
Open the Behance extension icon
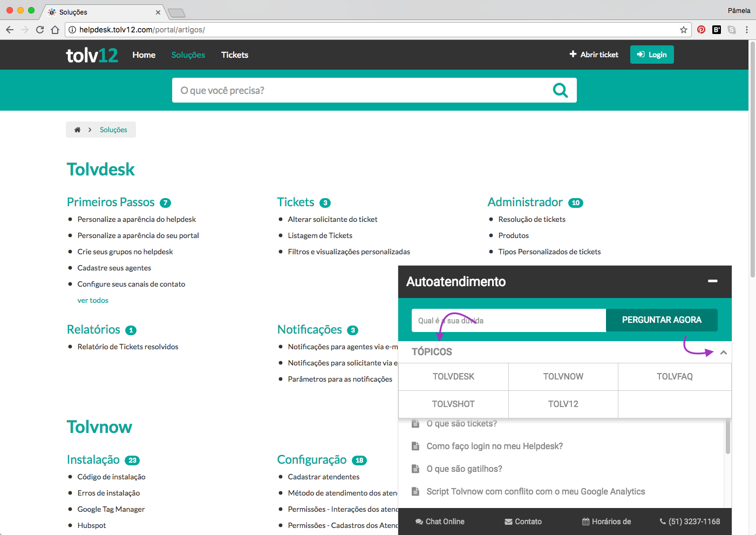click(x=717, y=30)
